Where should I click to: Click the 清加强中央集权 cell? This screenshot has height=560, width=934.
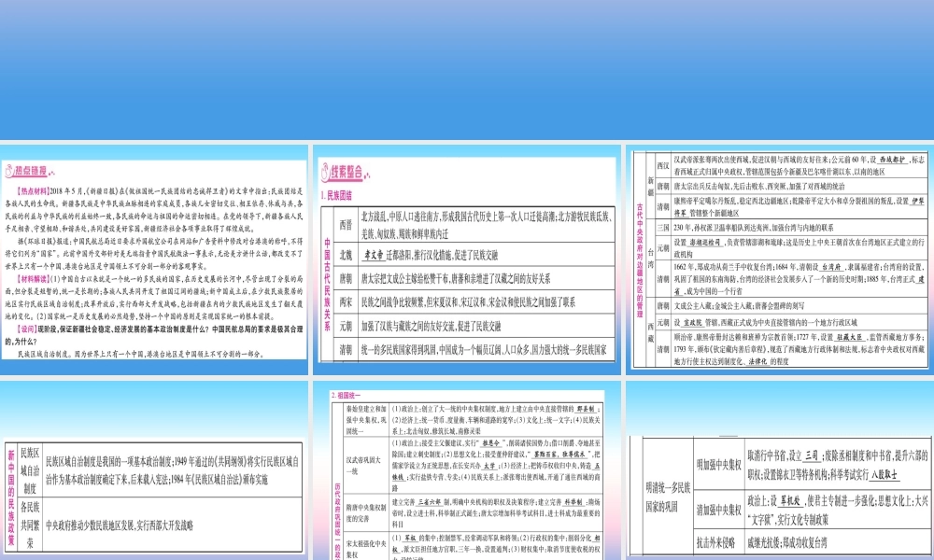(719, 510)
